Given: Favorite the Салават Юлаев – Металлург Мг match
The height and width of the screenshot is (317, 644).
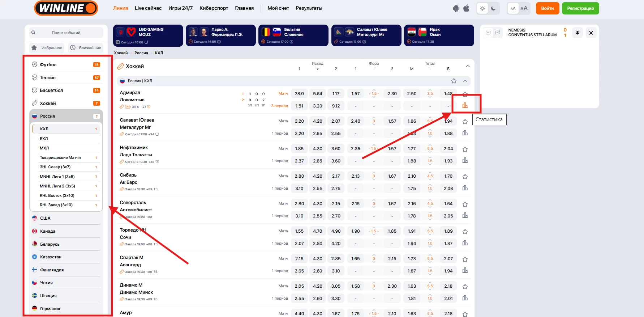Looking at the screenshot, I should pyautogui.click(x=465, y=122).
